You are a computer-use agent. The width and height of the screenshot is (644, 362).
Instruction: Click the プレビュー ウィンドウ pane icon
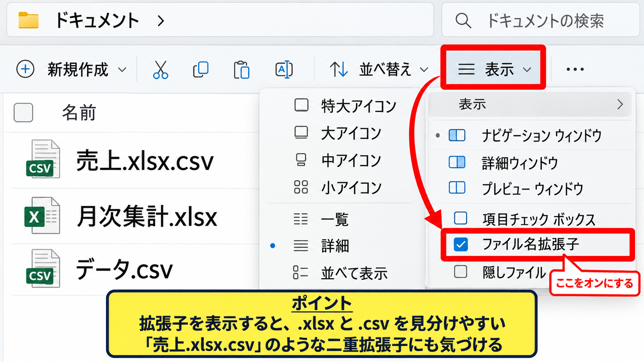457,188
